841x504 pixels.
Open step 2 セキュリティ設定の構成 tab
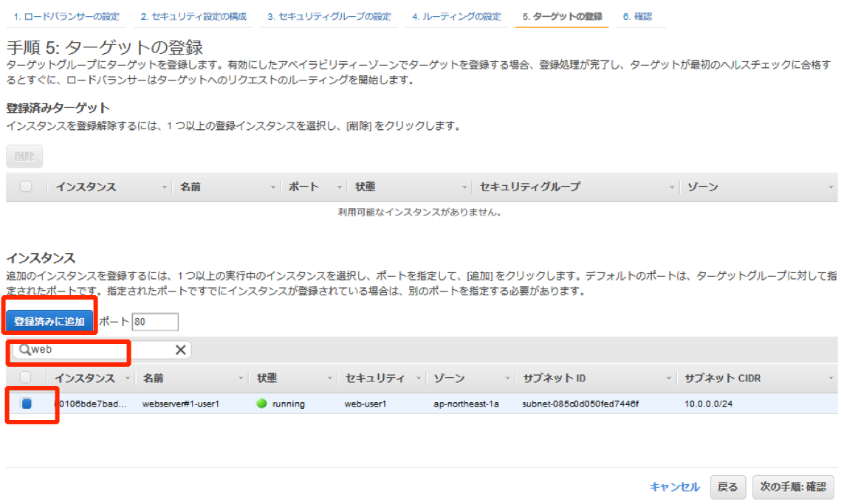click(x=193, y=17)
